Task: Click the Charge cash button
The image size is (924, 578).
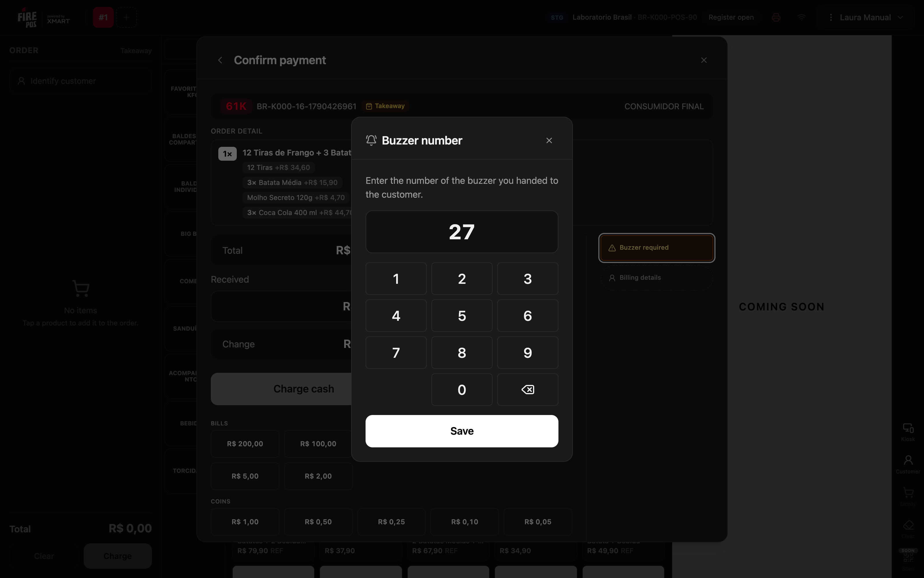Action: tap(303, 389)
